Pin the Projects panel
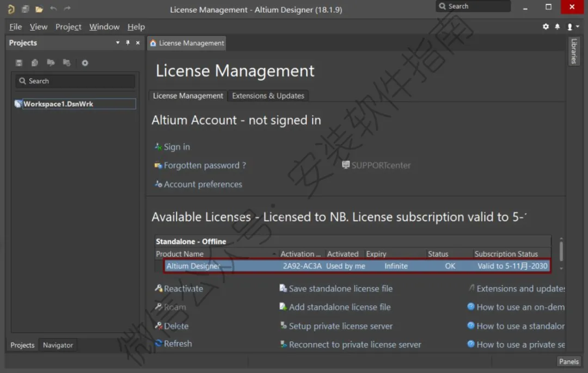This screenshot has height=373, width=588. (x=128, y=42)
